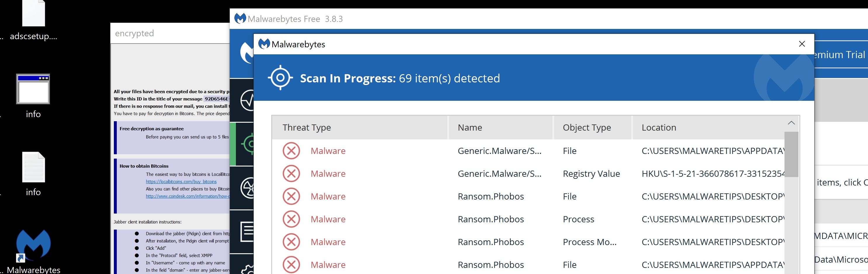Screen dimensions: 868x274
Task: Open the Dashboard pulse icon in Malwarebytes sidebar
Action: (247, 100)
